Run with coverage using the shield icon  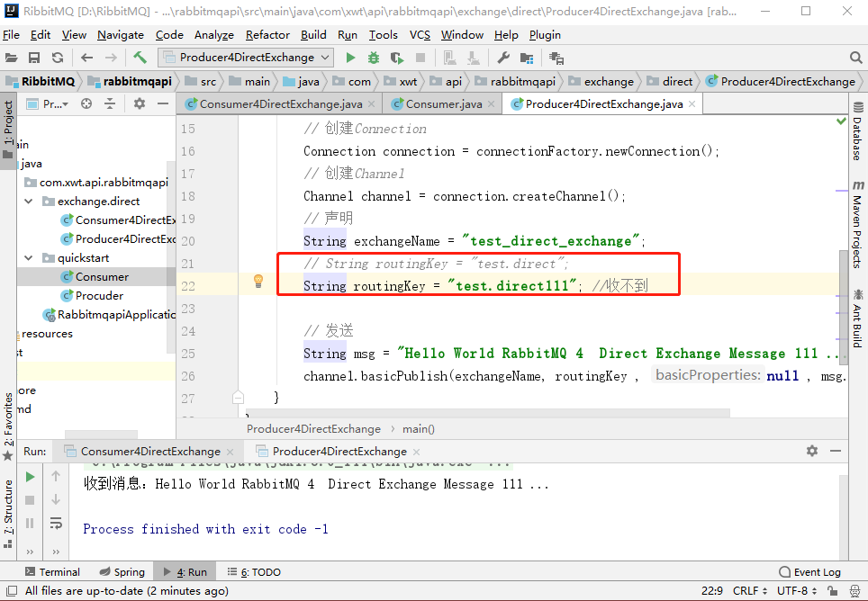396,58
